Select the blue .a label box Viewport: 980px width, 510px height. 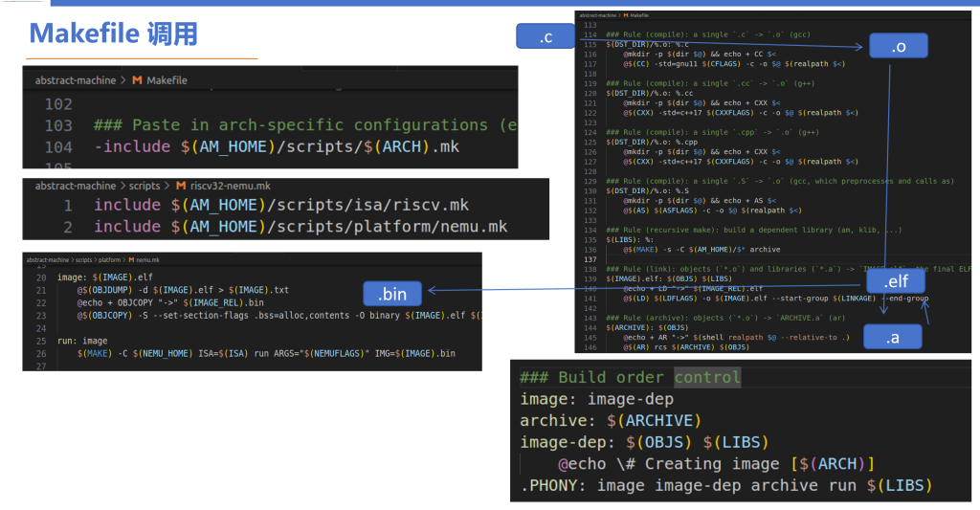tap(892, 338)
